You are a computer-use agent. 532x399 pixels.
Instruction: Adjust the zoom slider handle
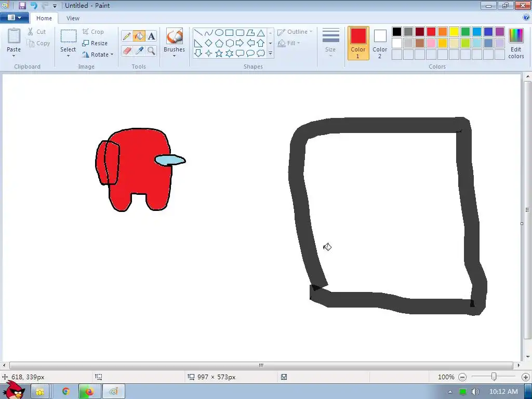pos(494,377)
